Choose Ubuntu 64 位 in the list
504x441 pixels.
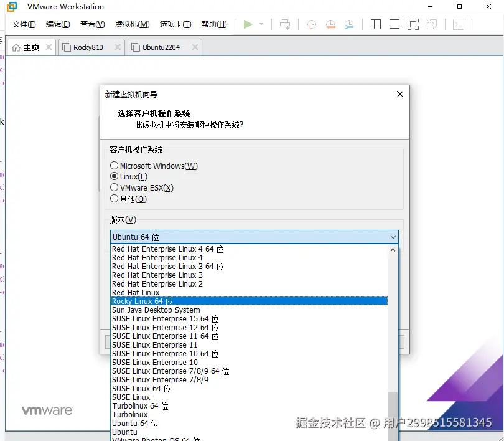click(249, 424)
